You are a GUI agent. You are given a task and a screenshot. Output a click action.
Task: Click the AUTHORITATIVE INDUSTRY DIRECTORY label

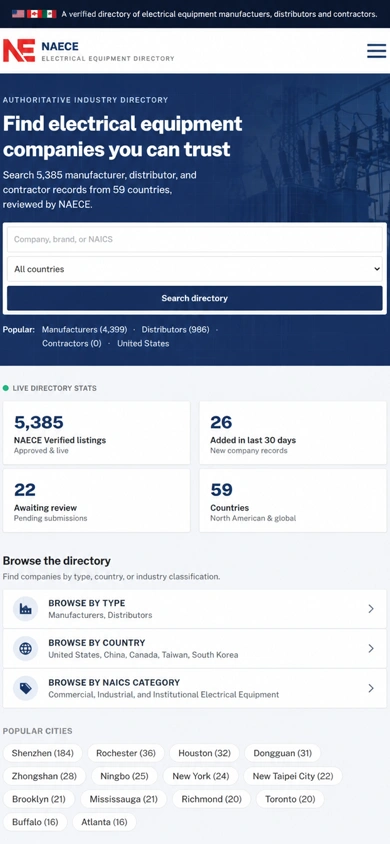pos(86,100)
